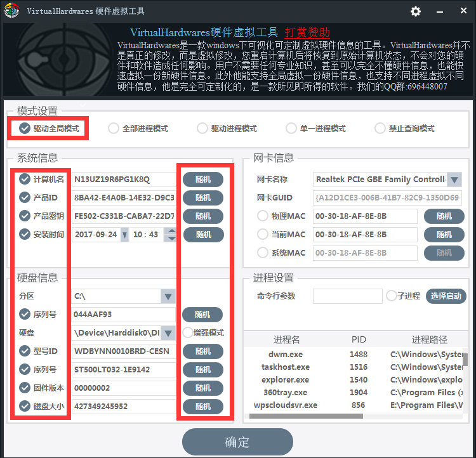This screenshot has width=476, height=458.
Task: Randomize the 磁盘大小 value
Action: [x=203, y=407]
